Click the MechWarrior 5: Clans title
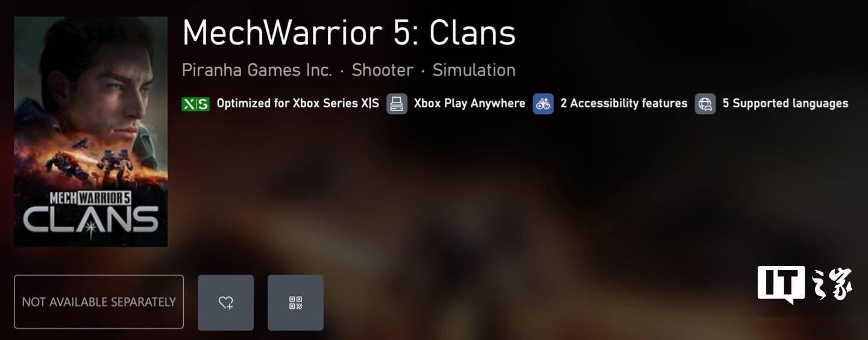868x340 pixels. (x=349, y=33)
